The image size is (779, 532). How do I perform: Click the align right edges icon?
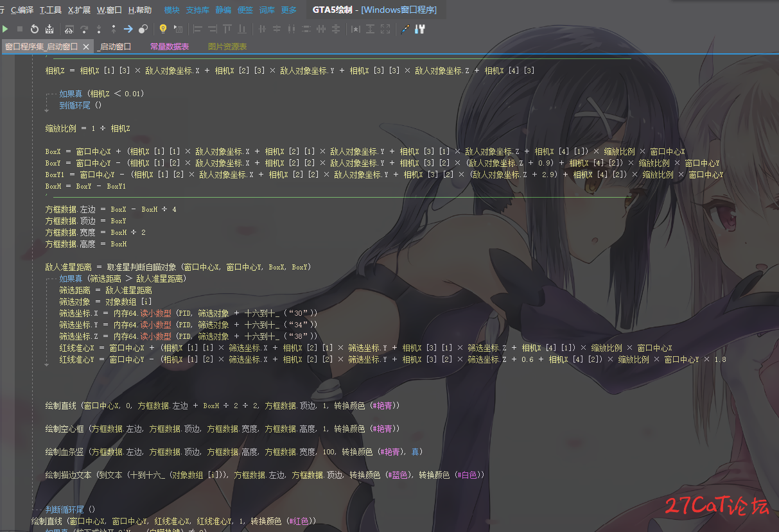(212, 29)
